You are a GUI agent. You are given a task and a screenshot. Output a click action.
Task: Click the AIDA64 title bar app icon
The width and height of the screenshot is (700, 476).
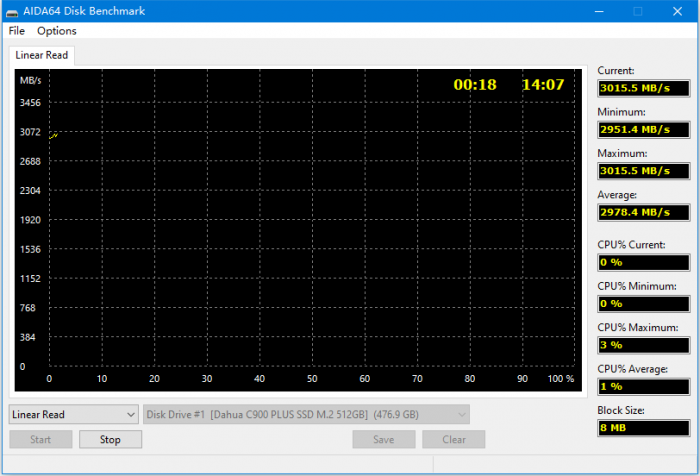(x=14, y=11)
